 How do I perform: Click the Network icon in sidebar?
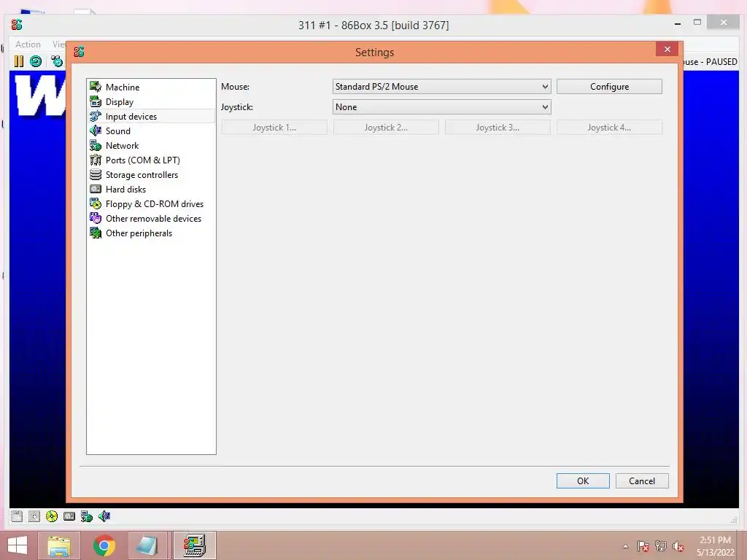pyautogui.click(x=96, y=145)
